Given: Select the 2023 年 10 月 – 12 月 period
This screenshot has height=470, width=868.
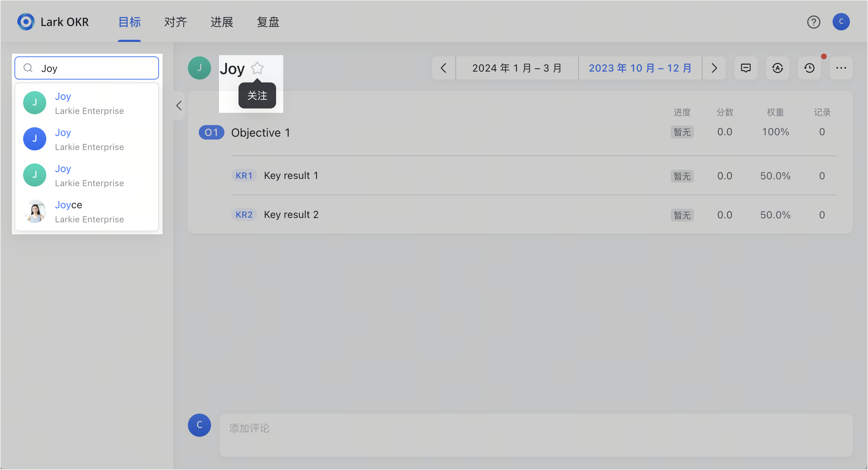Looking at the screenshot, I should pos(640,68).
